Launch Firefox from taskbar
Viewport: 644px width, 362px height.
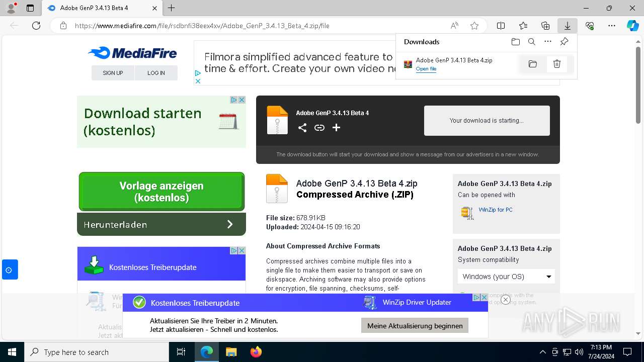[256, 352]
